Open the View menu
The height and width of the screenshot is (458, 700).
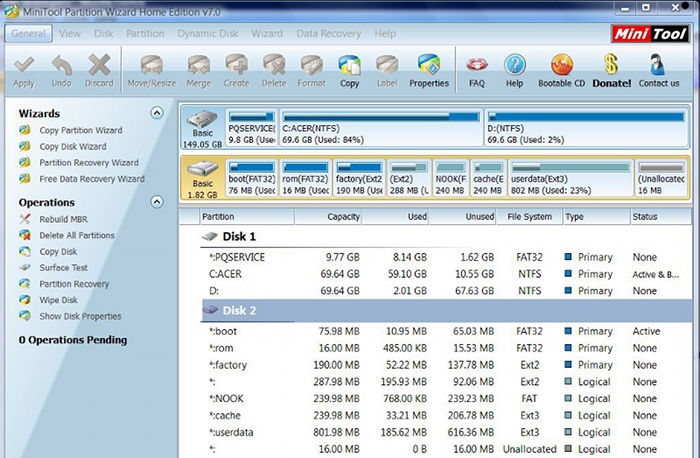pos(70,33)
